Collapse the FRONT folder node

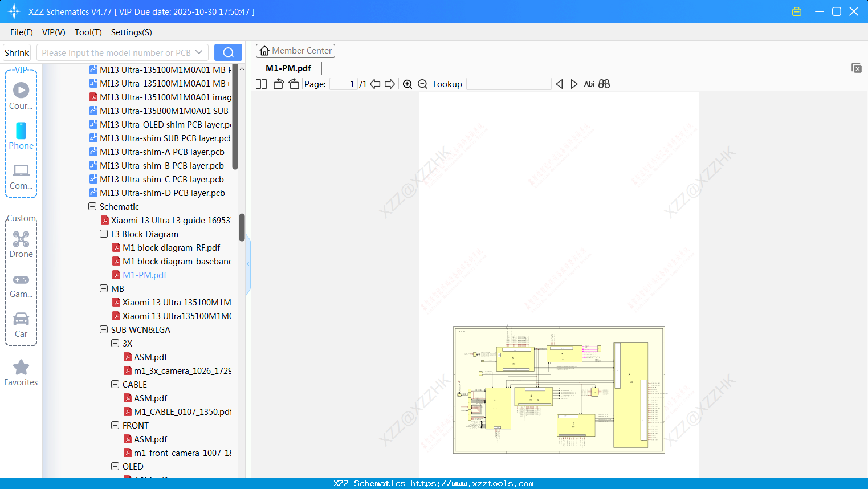coord(115,426)
